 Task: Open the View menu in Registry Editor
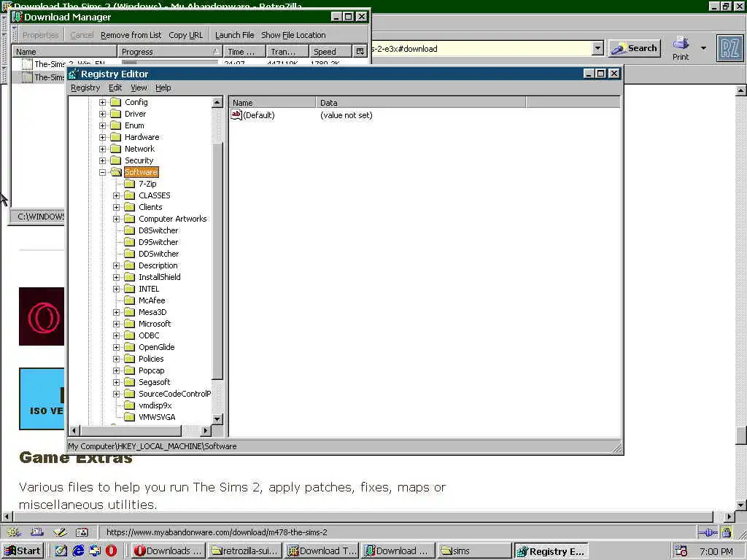[139, 87]
